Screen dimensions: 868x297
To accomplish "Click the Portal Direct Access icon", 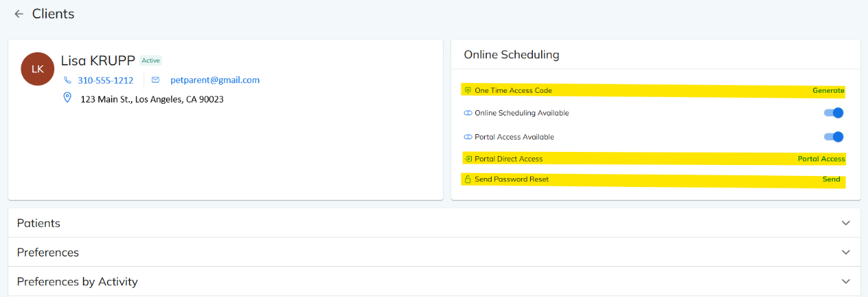I will pyautogui.click(x=468, y=159).
